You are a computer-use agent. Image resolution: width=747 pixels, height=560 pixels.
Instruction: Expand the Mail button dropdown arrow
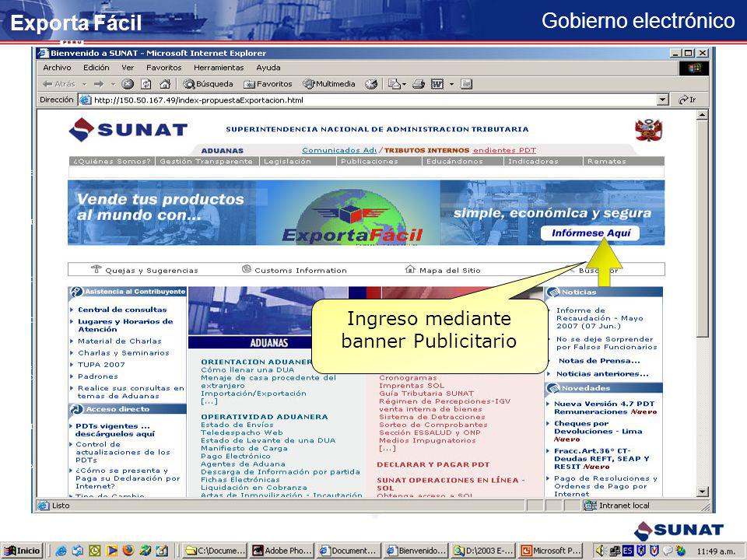click(405, 84)
